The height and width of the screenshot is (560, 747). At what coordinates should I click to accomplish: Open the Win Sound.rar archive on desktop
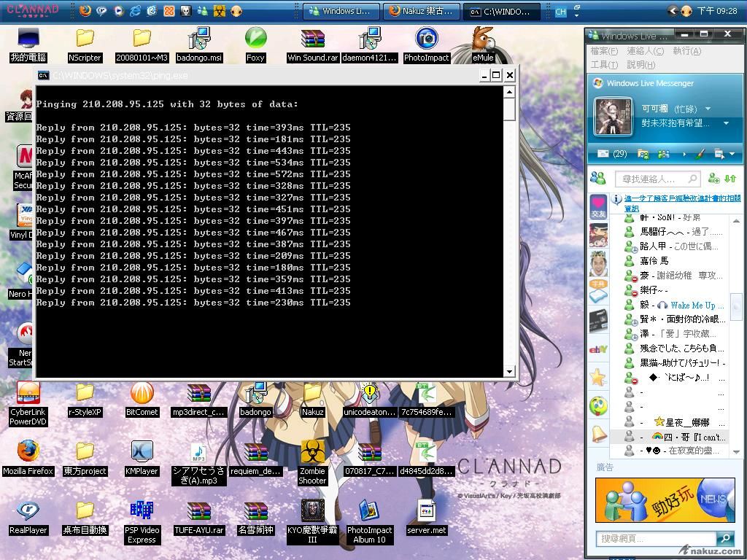[x=312, y=44]
